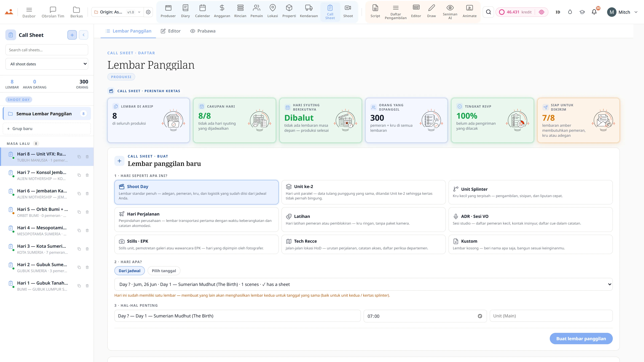Select Semua Lembar Panggilan group
This screenshot has width=644, height=362.
(47, 114)
